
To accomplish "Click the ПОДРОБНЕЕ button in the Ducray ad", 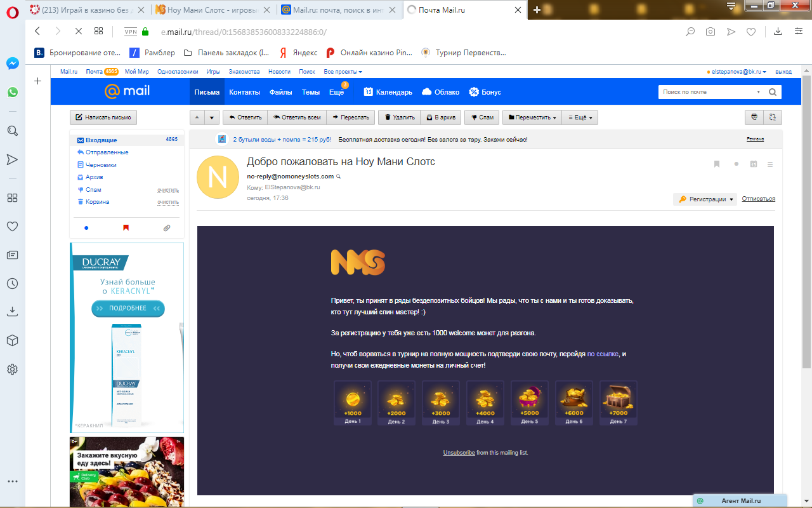I will point(128,309).
